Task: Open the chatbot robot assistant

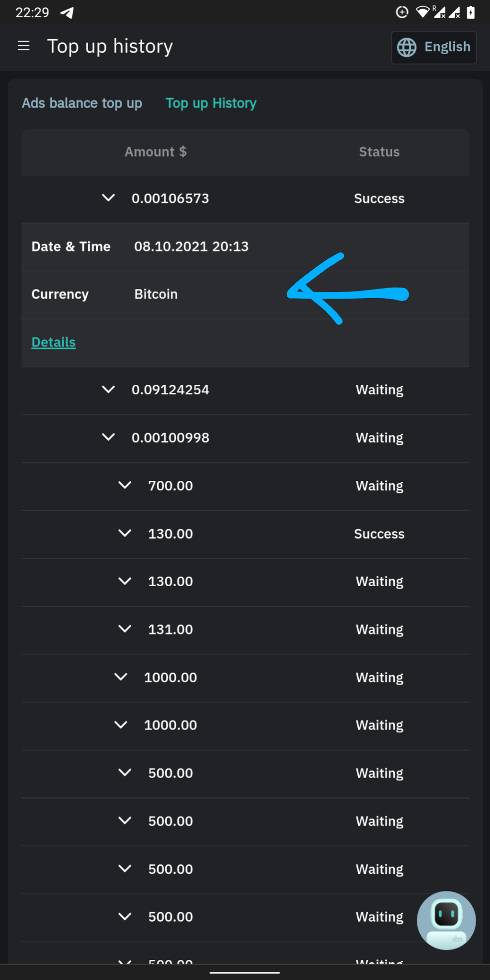Action: [x=446, y=920]
